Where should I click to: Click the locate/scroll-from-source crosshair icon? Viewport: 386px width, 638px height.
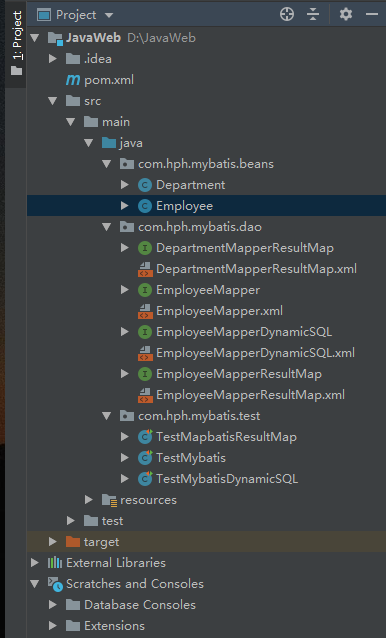click(287, 15)
